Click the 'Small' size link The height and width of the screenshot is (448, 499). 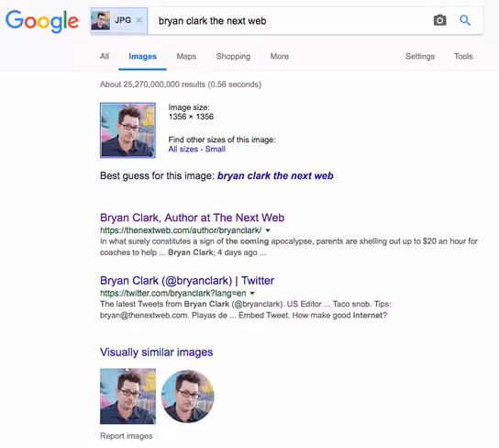tap(216, 149)
